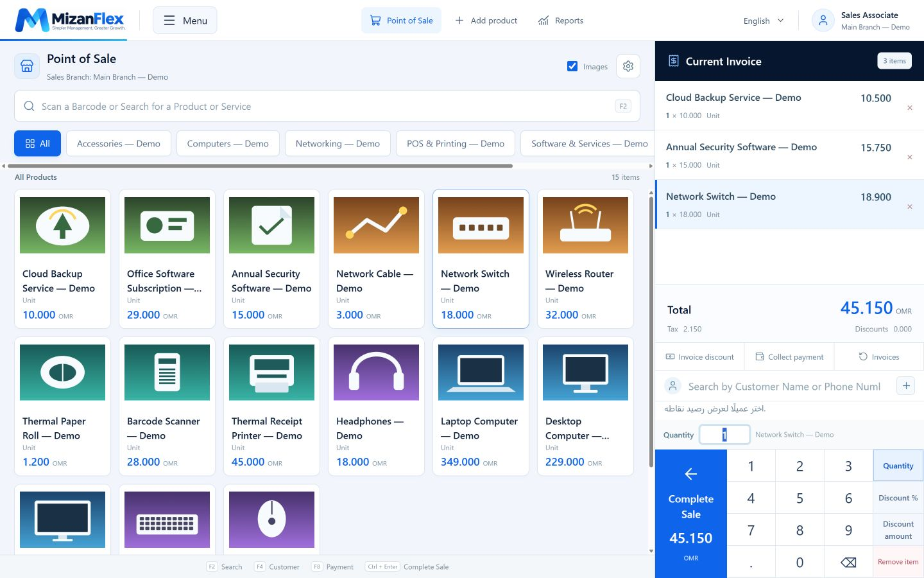Toggle the Images checkbox
The width and height of the screenshot is (924, 578).
pos(572,66)
